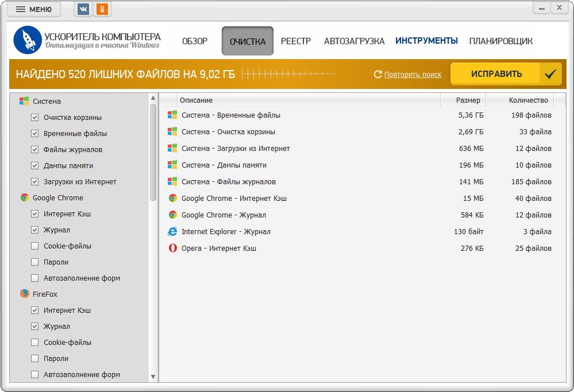Open the Меню dropdown button
Viewport: 574px width, 392px height.
[x=34, y=9]
